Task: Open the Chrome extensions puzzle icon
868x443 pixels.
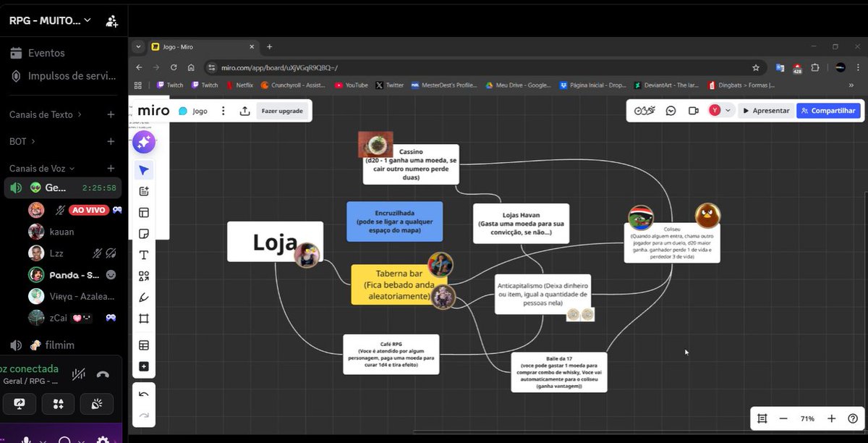Action: pos(815,67)
